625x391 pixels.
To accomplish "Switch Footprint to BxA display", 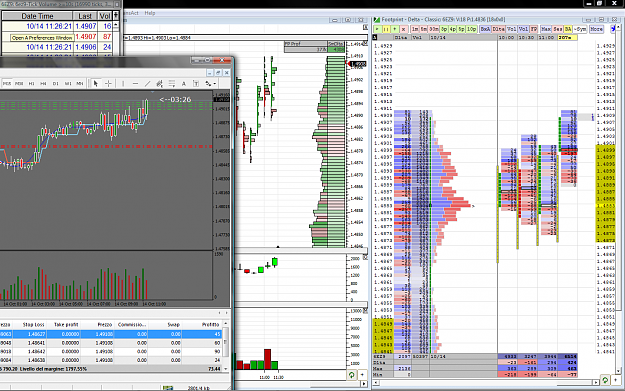I will coord(485,29).
